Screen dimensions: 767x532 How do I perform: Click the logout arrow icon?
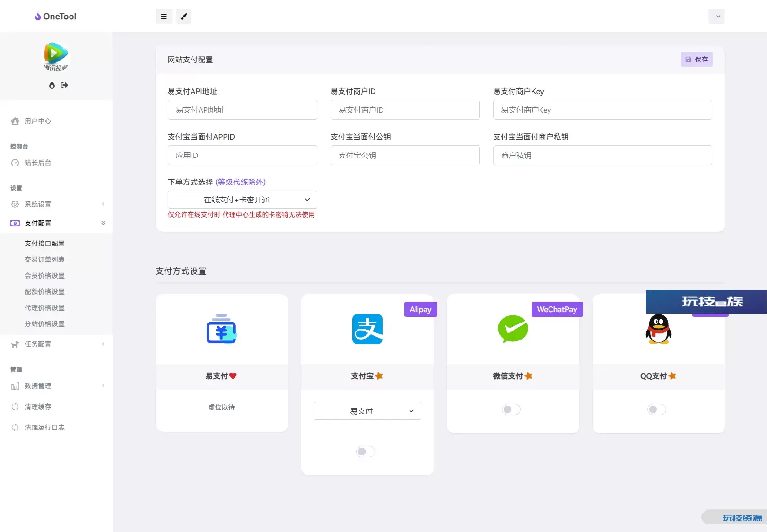pos(64,85)
